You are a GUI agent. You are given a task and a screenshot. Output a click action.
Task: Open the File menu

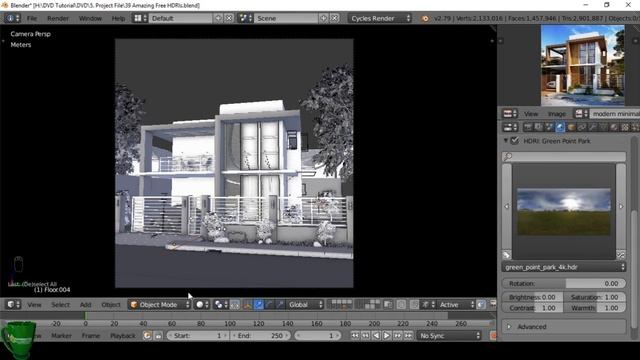point(32,18)
